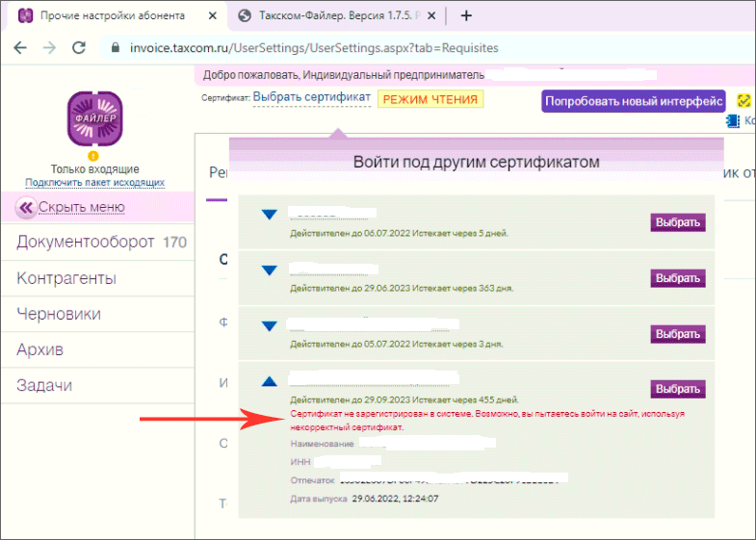This screenshot has height=540, width=756.
Task: Open Черновики menu item
Action: click(98, 314)
